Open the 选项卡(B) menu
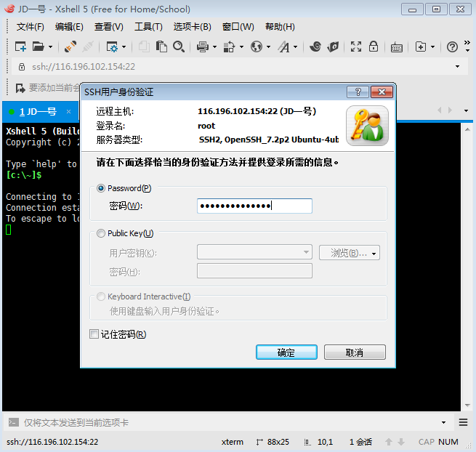 point(192,27)
